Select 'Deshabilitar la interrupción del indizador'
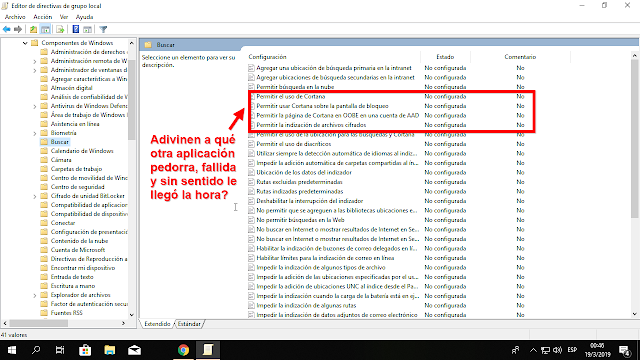Image resolution: width=640 pixels, height=360 pixels. point(309,201)
